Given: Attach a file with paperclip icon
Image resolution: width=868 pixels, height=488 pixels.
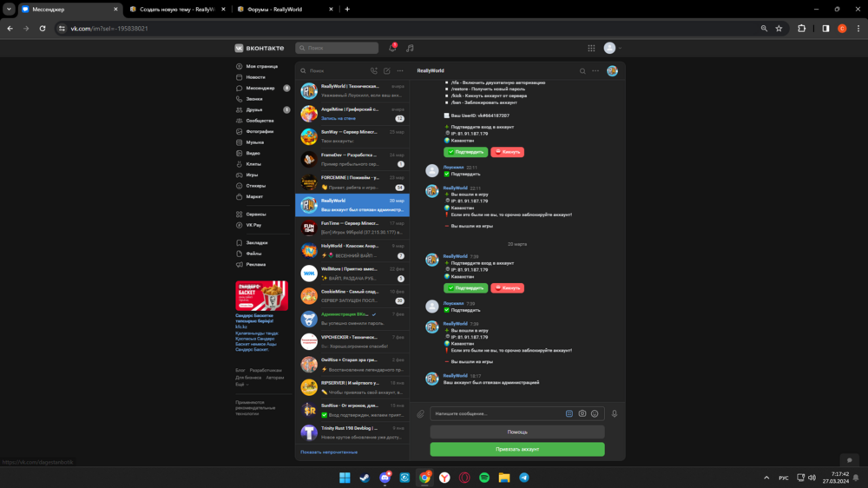Looking at the screenshot, I should (x=421, y=414).
